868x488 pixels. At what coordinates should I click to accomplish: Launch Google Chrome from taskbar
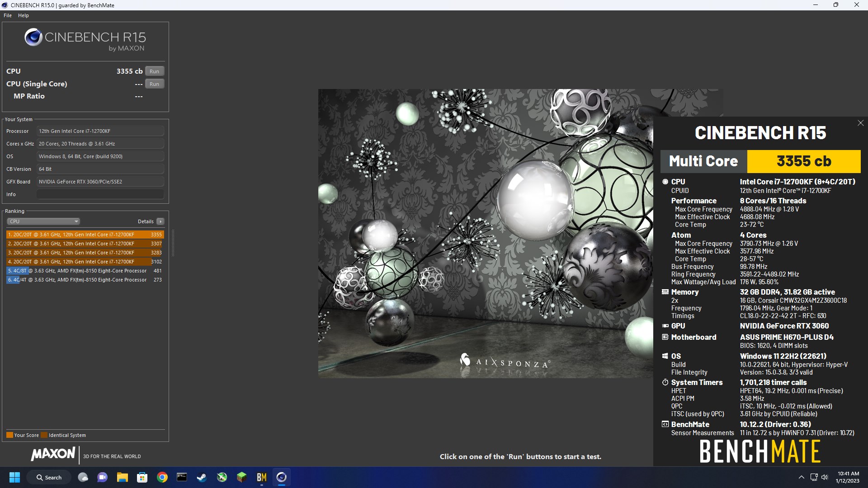click(162, 477)
